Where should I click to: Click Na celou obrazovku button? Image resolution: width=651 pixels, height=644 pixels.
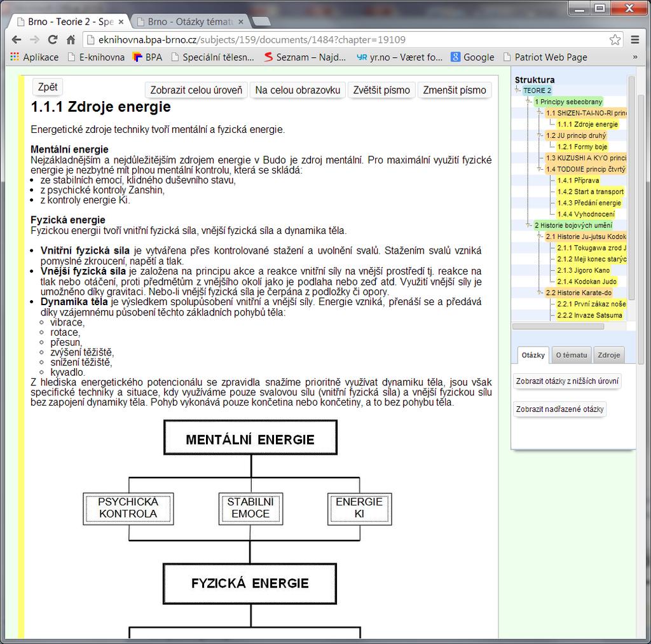[x=298, y=90]
